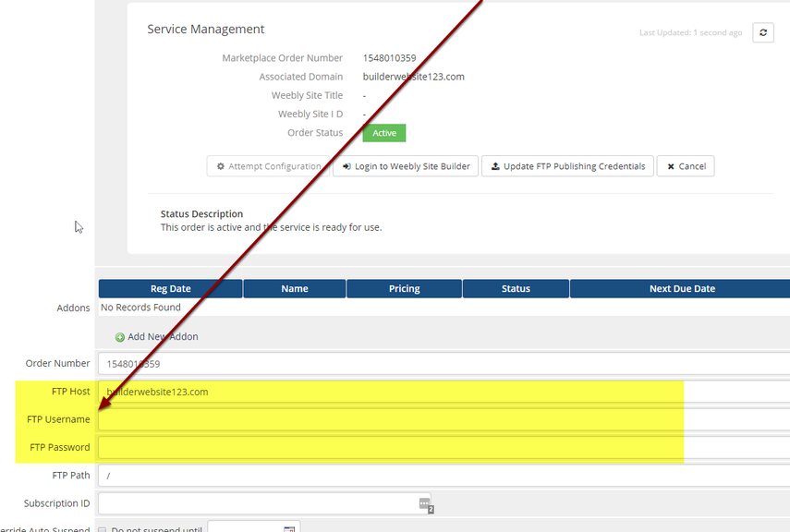Click the Order Number input field
Image resolution: width=790 pixels, height=532 pixels.
[444, 364]
